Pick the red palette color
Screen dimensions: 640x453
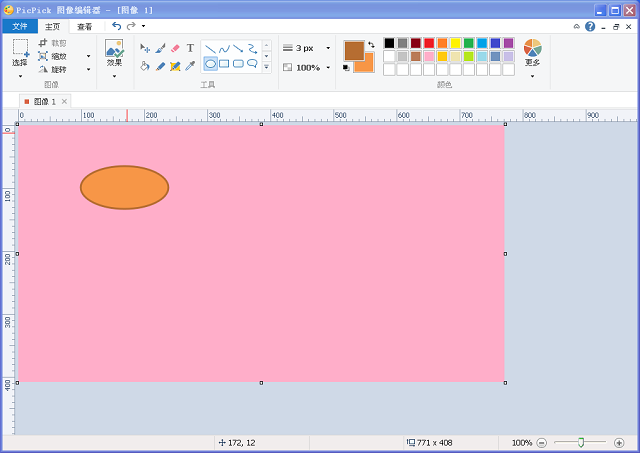coord(429,43)
